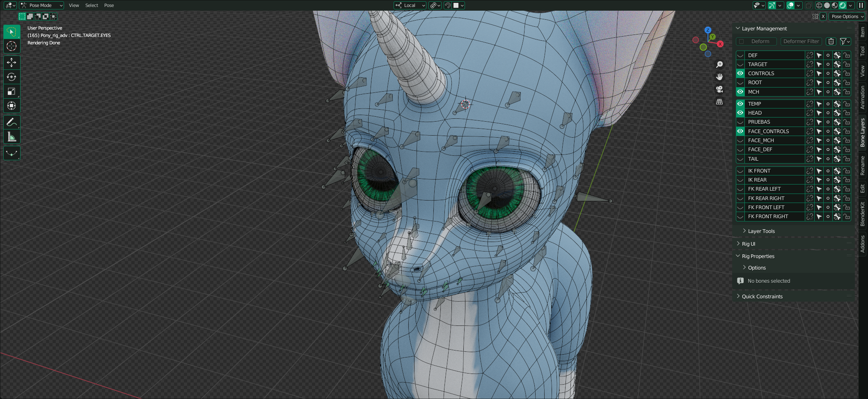
Task: Click the select arrow icon for DEF layer
Action: pos(819,55)
